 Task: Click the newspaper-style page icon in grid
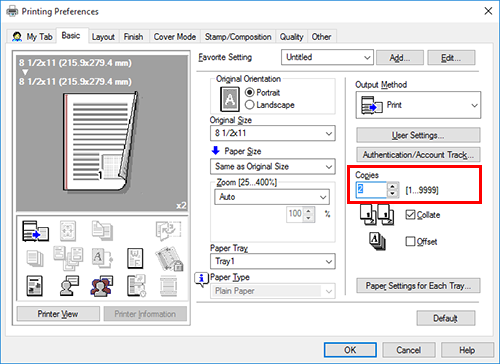[34, 286]
